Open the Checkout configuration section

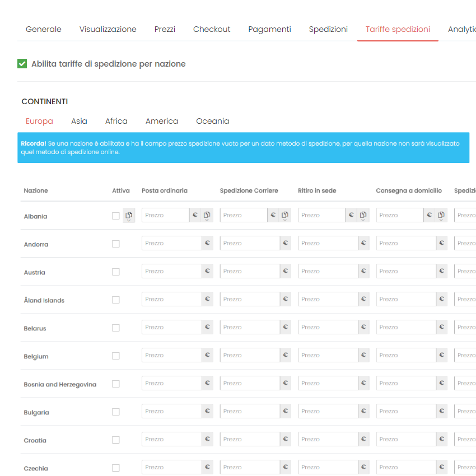[212, 29]
